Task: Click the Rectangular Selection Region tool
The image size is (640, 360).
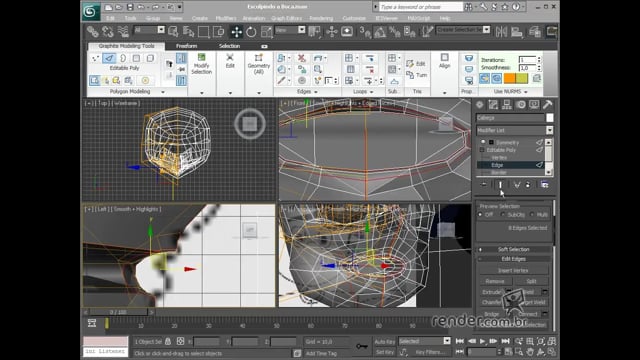Action: coord(203,31)
